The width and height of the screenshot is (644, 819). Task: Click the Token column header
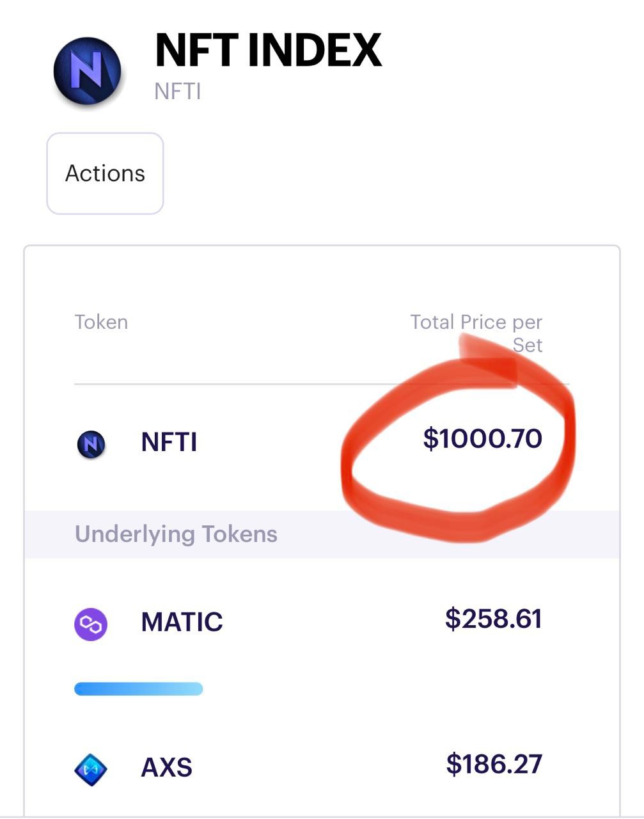pos(101,322)
